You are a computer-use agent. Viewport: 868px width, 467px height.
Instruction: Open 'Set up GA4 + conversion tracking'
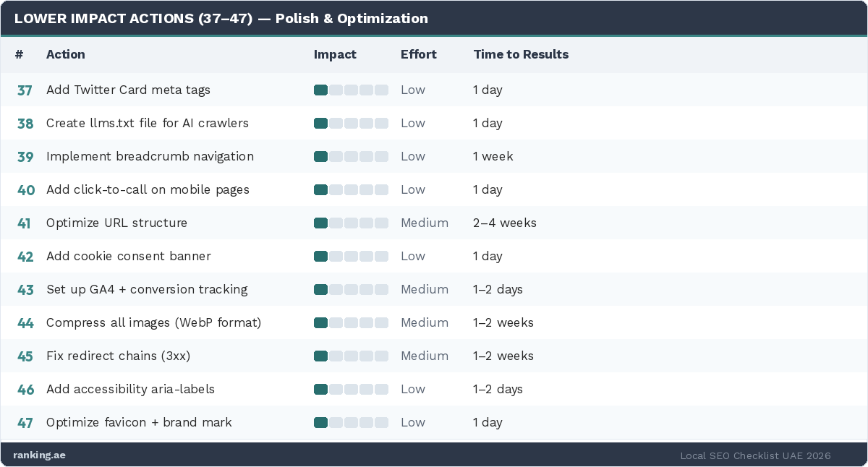pos(147,290)
